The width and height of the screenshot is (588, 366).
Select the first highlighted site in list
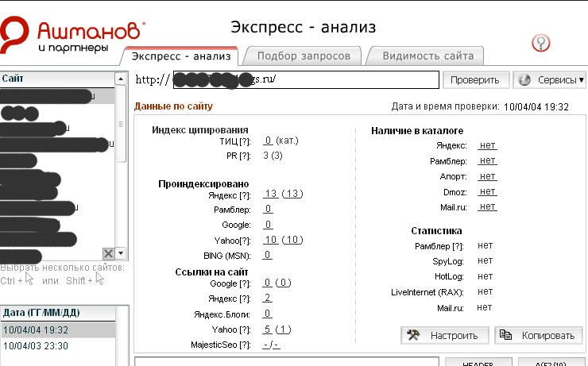pos(57,96)
